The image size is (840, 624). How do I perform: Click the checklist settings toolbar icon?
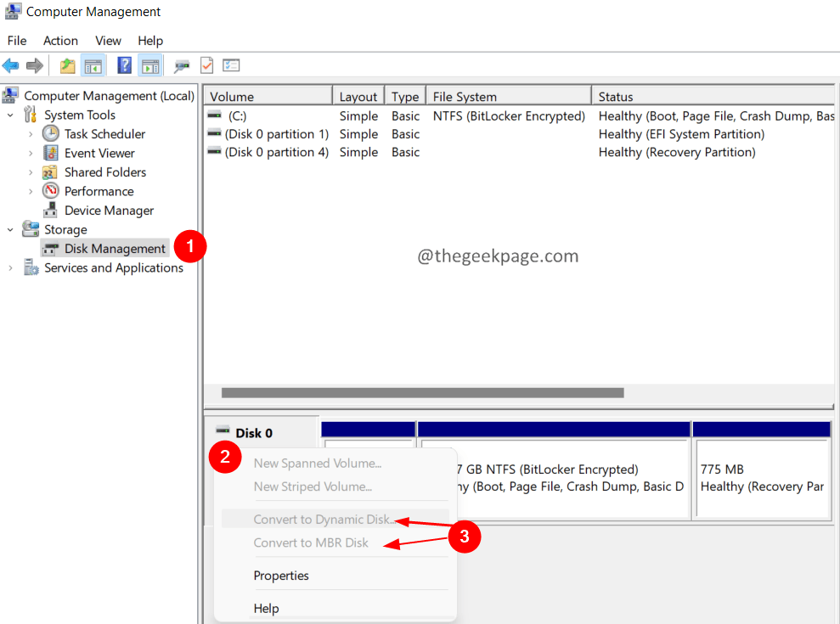point(231,65)
